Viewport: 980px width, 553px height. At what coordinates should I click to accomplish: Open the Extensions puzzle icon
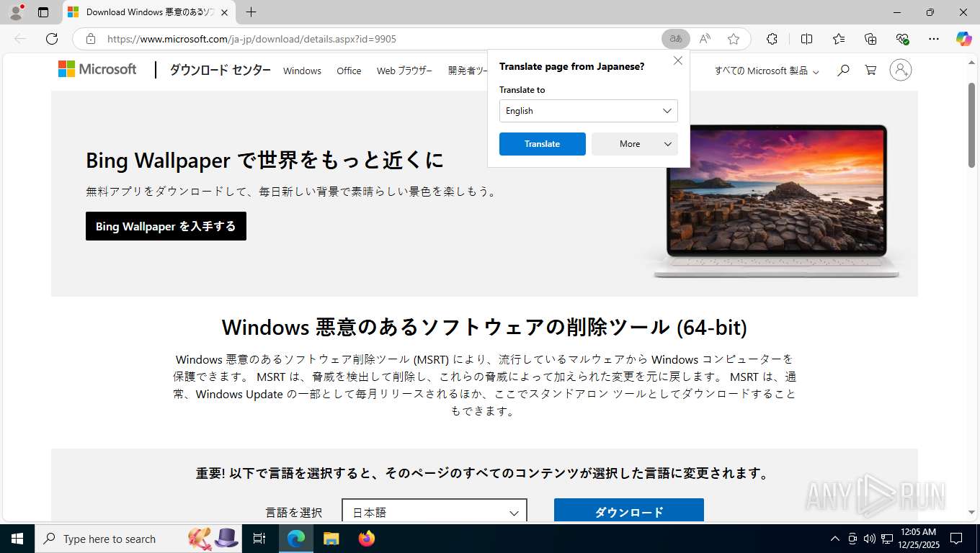click(x=772, y=39)
